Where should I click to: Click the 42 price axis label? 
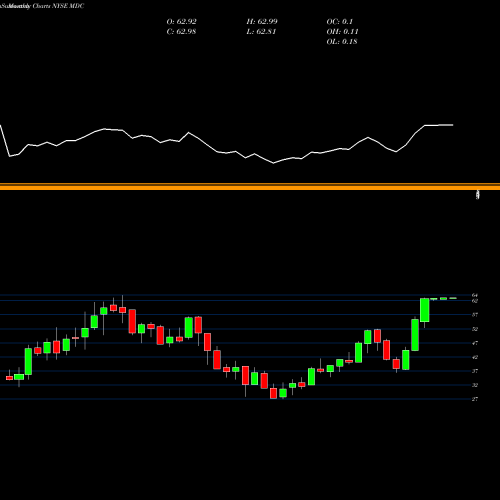point(475,357)
